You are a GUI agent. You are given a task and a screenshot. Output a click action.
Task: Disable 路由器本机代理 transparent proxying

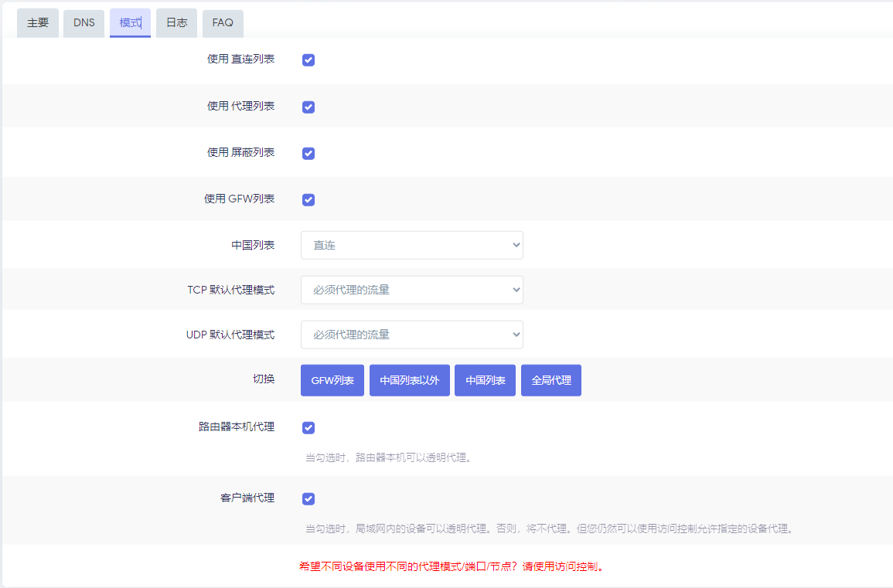coord(308,427)
